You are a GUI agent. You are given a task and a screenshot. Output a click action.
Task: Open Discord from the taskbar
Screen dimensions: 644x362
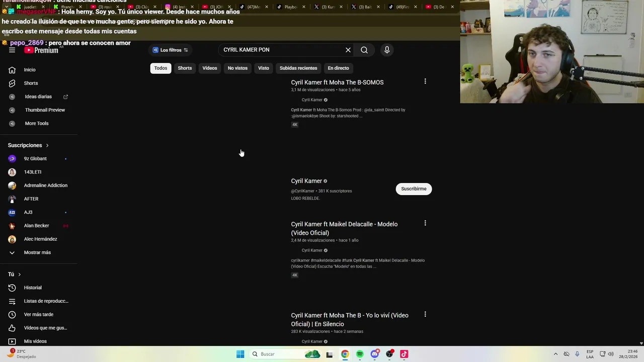pos(374,354)
